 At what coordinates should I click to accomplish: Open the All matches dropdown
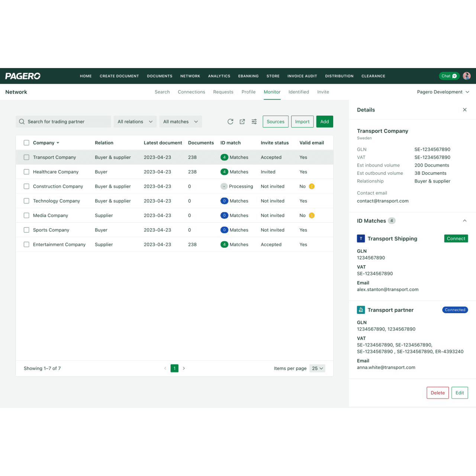coord(180,121)
